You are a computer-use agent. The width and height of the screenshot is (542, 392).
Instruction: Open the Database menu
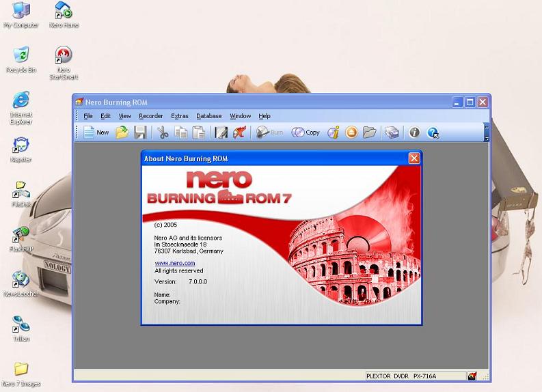coord(209,116)
